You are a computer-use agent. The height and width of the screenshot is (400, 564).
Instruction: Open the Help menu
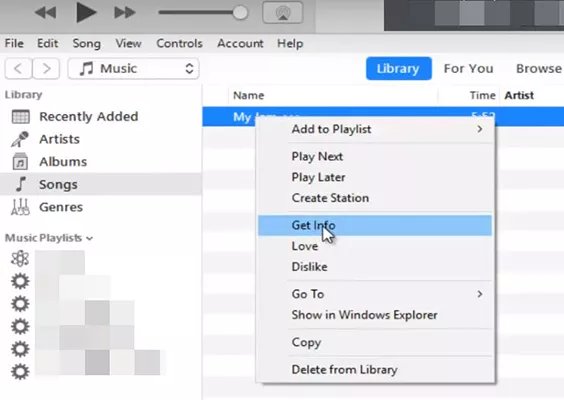(290, 44)
